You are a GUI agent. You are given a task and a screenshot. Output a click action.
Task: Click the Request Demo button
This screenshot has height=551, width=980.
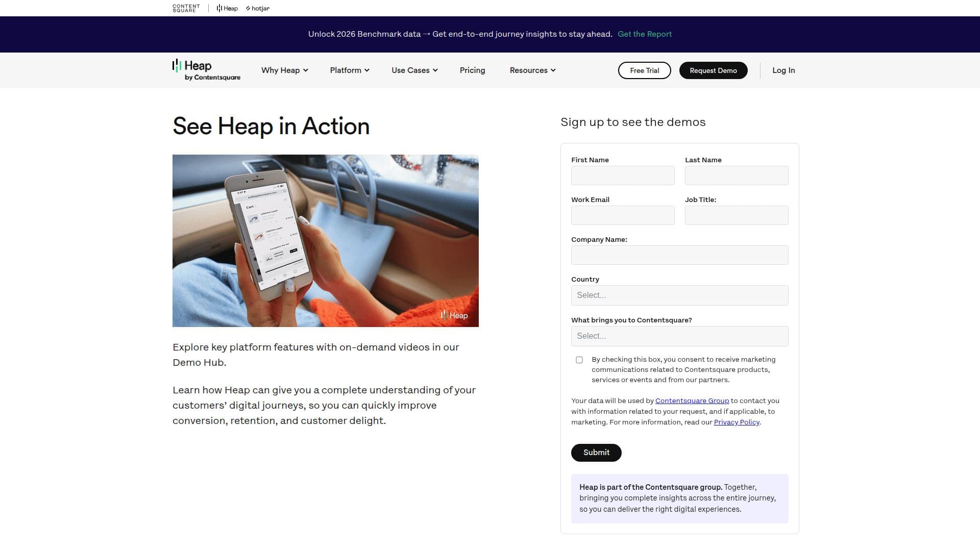point(713,70)
